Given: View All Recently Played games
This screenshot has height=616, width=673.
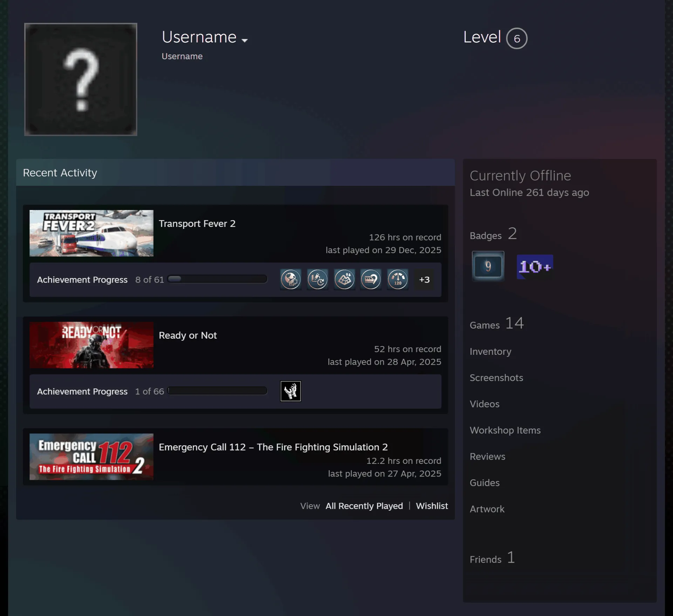Looking at the screenshot, I should [x=364, y=506].
